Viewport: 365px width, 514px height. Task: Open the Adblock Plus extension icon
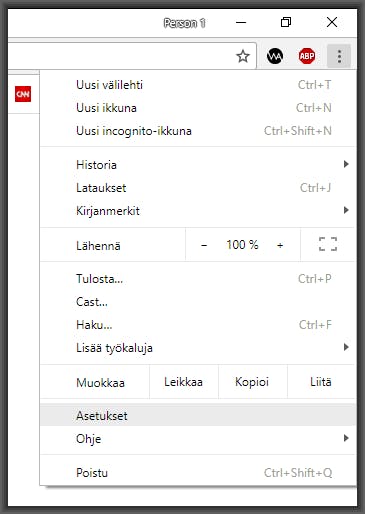coord(307,56)
